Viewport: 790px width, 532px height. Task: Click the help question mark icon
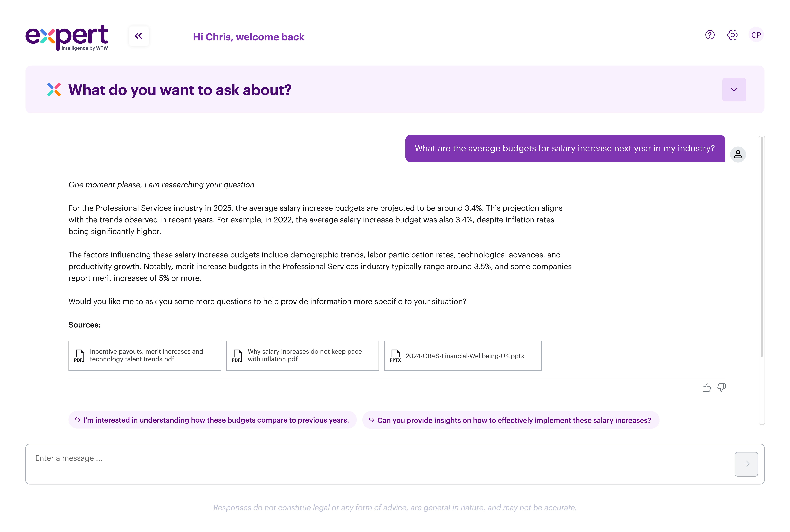tap(710, 35)
